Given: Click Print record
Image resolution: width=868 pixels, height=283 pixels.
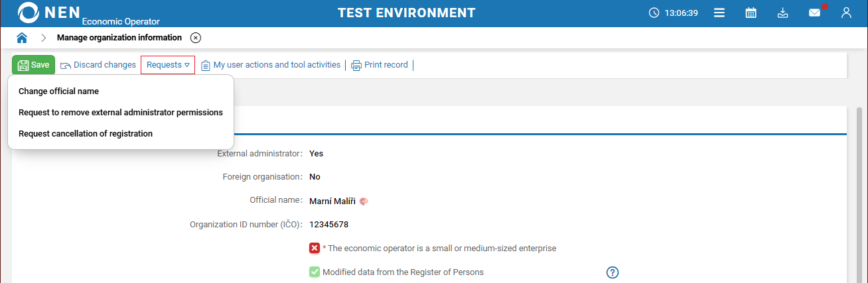Looking at the screenshot, I should [x=380, y=65].
